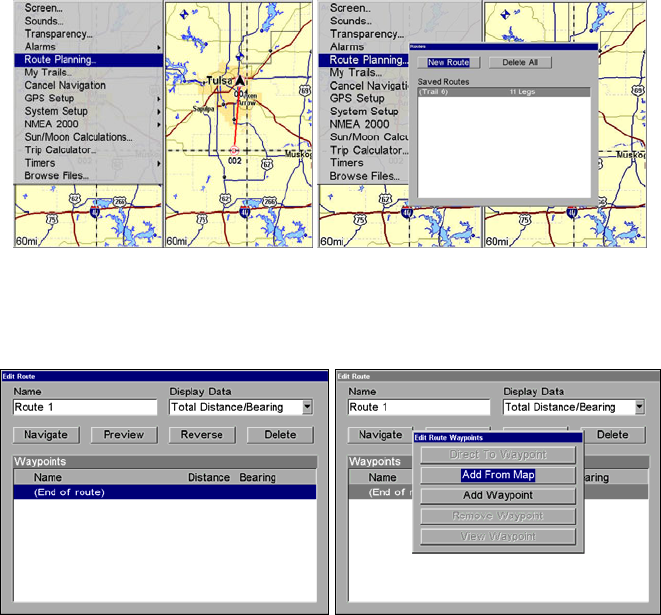Select highlighted (End of route) waypoint row
This screenshot has width=661, height=615.
coord(165,492)
